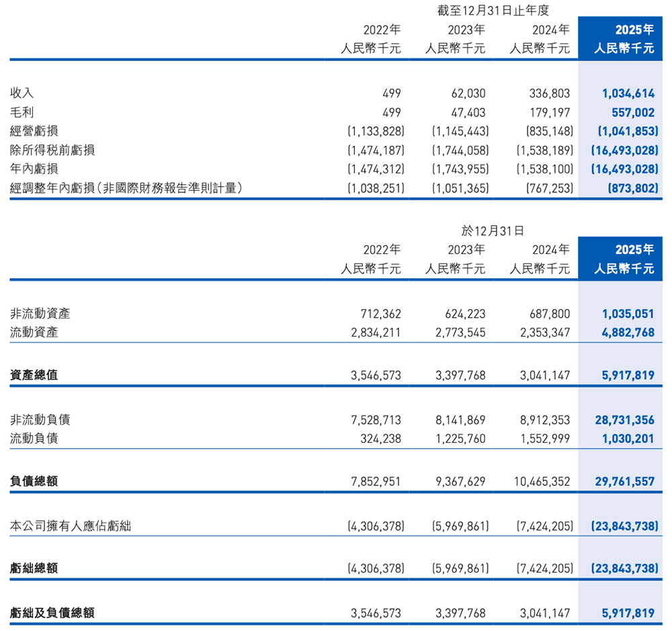
Task: Click 2025年 header in balance sheet table
Action: click(x=635, y=249)
